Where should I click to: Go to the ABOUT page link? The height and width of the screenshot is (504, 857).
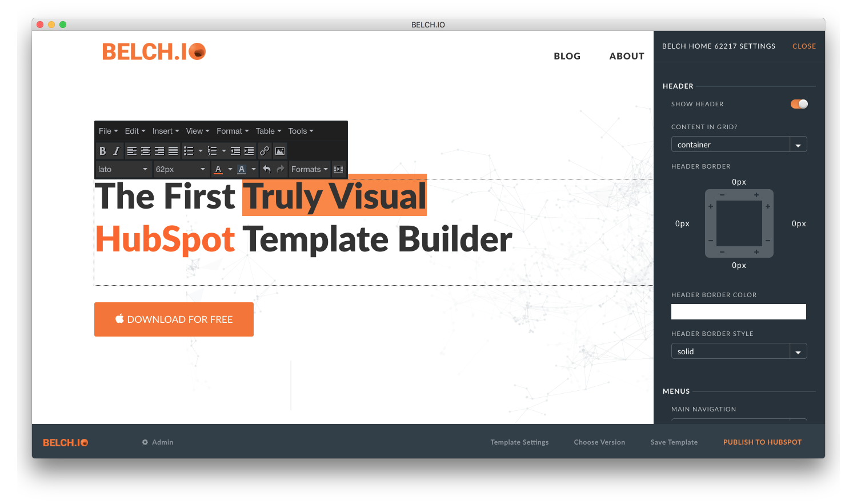627,56
